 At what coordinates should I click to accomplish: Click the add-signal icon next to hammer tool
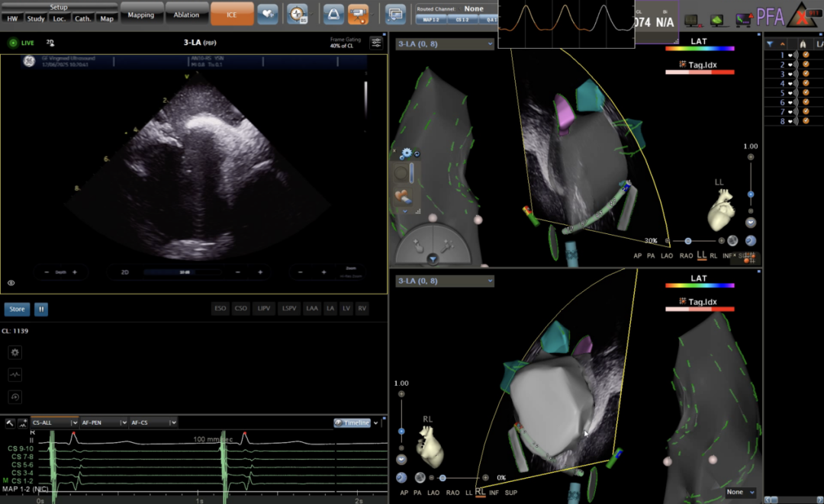(23, 422)
